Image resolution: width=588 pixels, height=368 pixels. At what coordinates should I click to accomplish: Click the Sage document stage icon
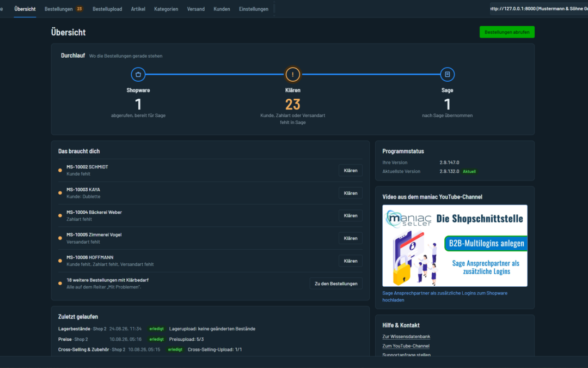coord(447,74)
